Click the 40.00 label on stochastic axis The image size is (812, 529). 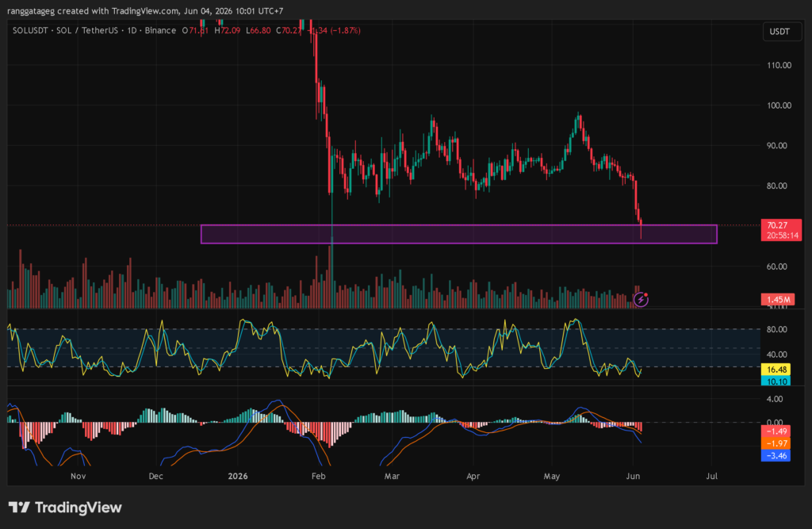(777, 355)
